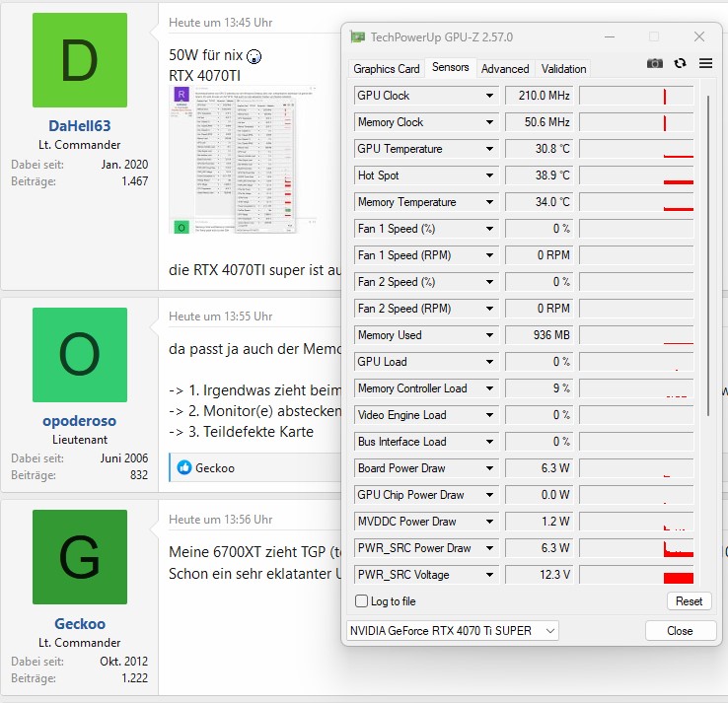Image resolution: width=728 pixels, height=703 pixels.
Task: Close GPU-Z with the title bar X
Action: coord(699,36)
